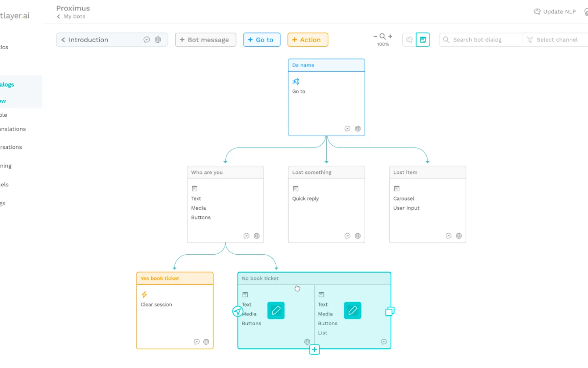588x368 pixels.
Task: Click globe icon on Ds name card
Action: 358,128
